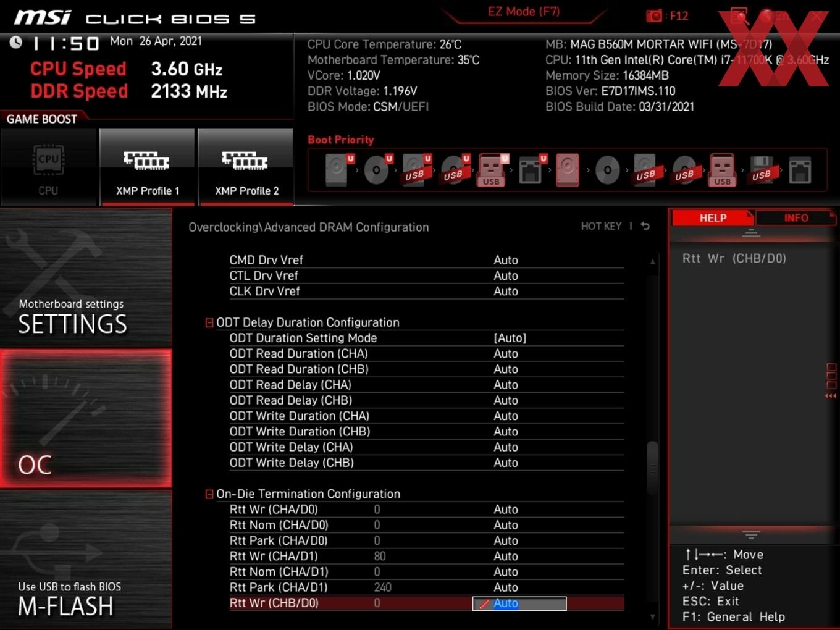Select the UEFI USB CD/DVD boot icon
Screen dimensions: 840x630
(455, 170)
